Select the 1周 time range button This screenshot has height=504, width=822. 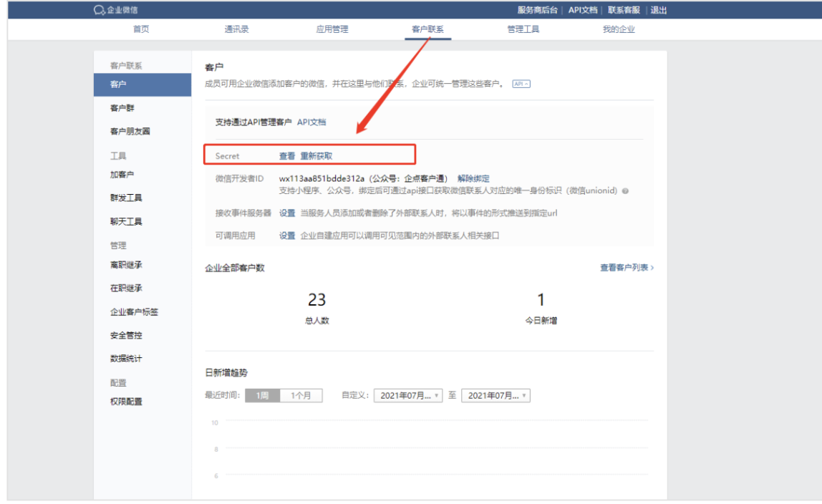(x=263, y=396)
